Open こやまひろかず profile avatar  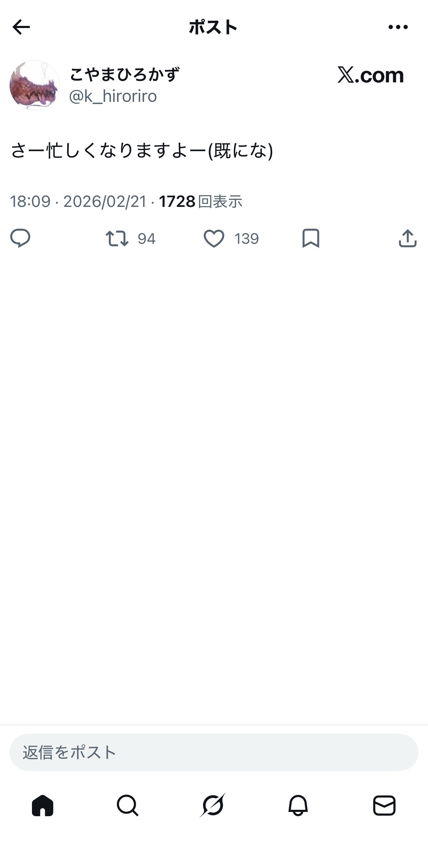click(34, 85)
